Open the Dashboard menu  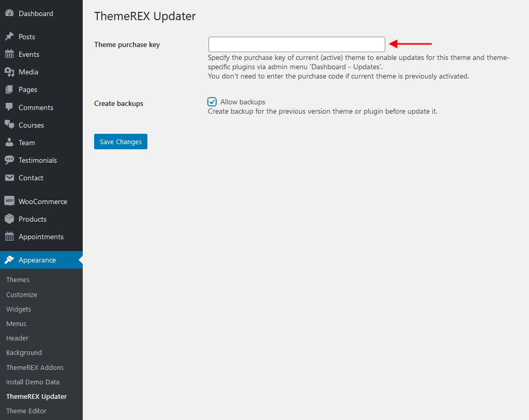point(36,13)
